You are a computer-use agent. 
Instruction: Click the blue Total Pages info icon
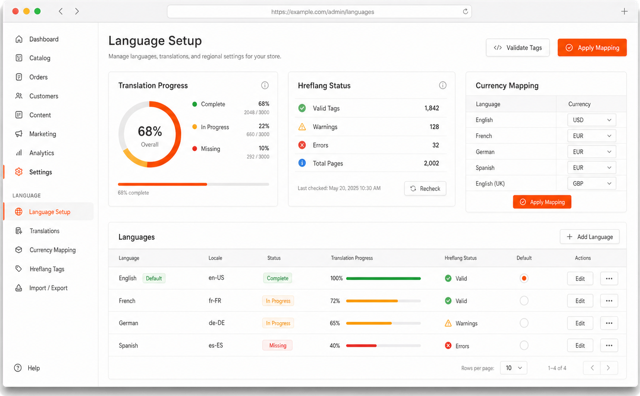pyautogui.click(x=302, y=163)
